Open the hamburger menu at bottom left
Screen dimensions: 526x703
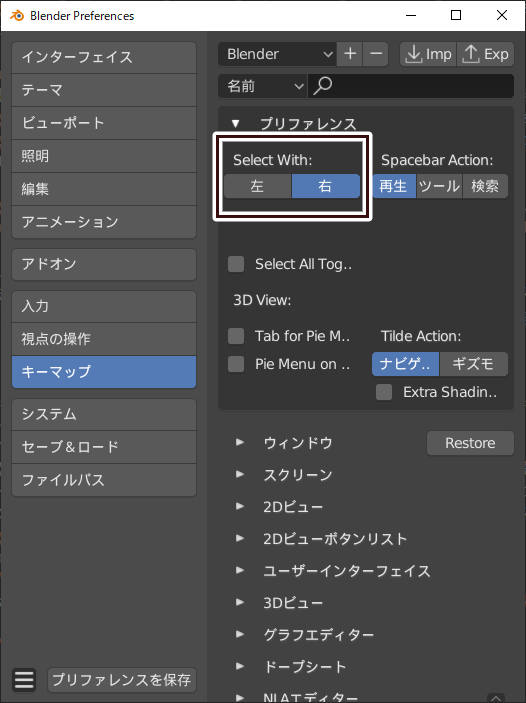tap(24, 680)
